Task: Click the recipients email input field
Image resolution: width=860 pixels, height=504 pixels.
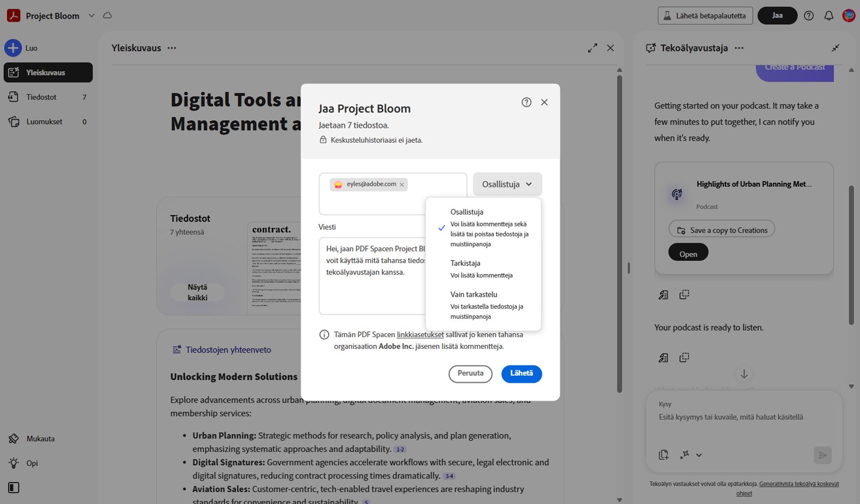Action: [393, 194]
